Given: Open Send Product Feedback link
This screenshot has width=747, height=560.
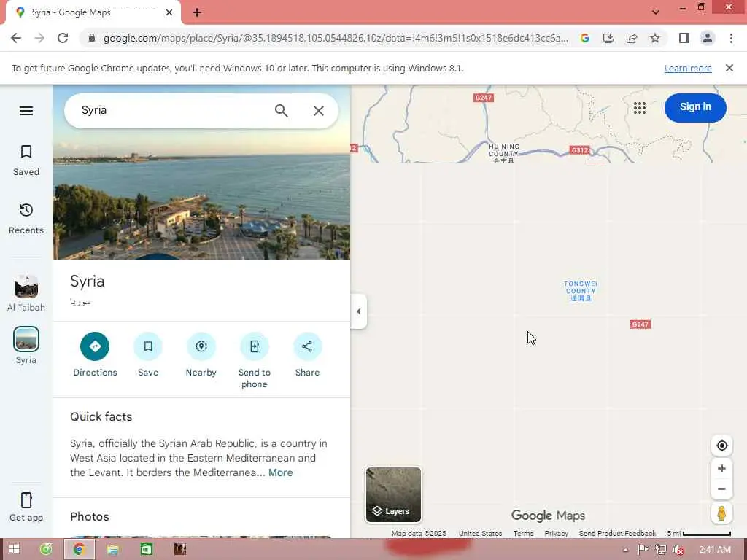Looking at the screenshot, I should (617, 534).
